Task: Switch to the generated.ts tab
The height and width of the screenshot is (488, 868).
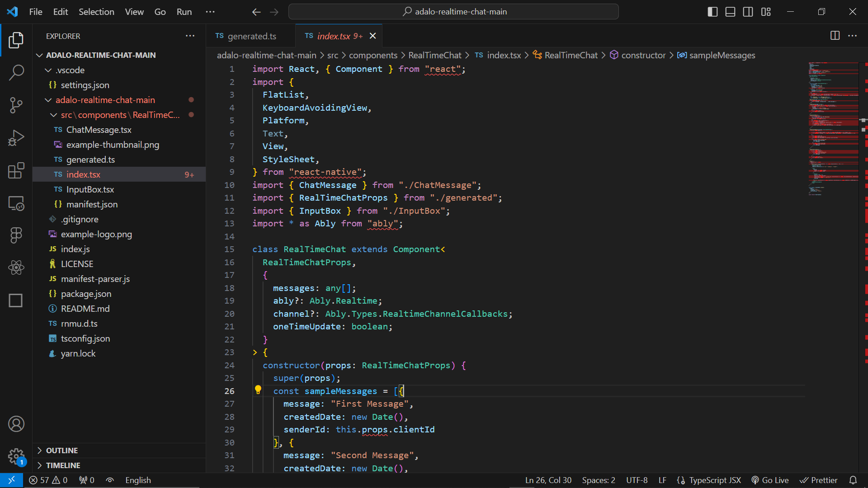Action: pyautogui.click(x=251, y=36)
